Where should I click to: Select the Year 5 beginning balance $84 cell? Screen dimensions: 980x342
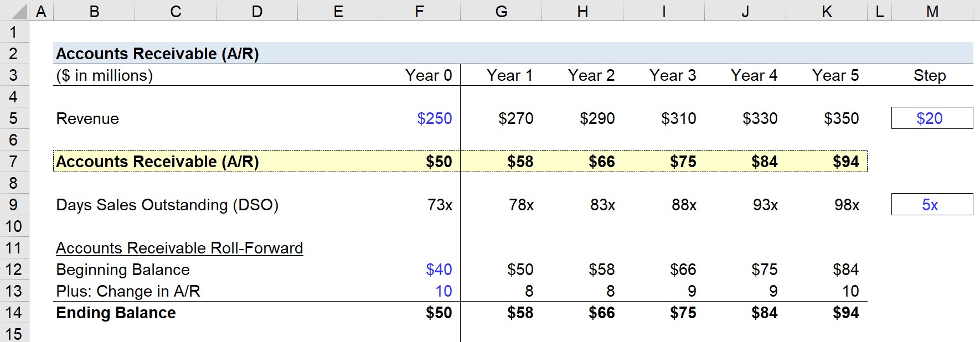pyautogui.click(x=827, y=270)
